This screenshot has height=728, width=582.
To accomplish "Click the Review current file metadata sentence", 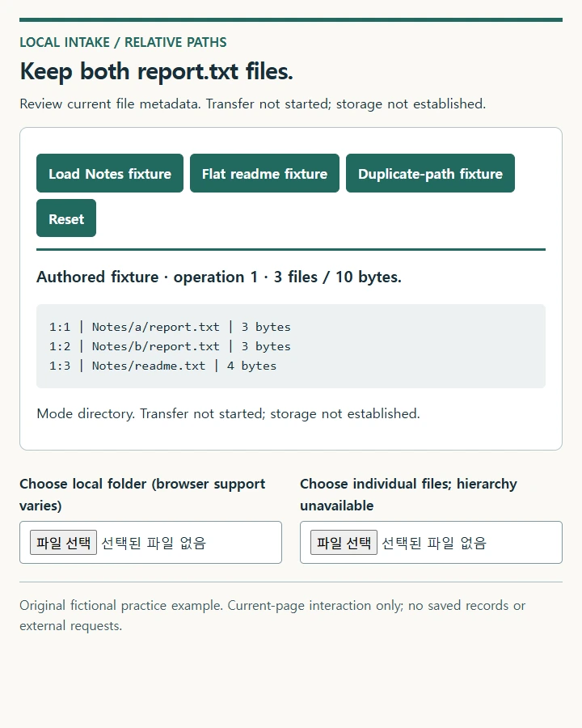I will tap(252, 104).
